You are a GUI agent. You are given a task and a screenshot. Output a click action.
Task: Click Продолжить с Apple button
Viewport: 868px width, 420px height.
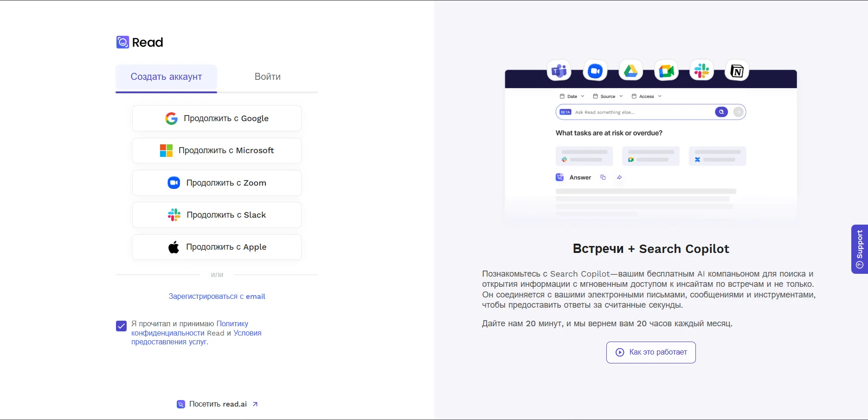point(217,247)
